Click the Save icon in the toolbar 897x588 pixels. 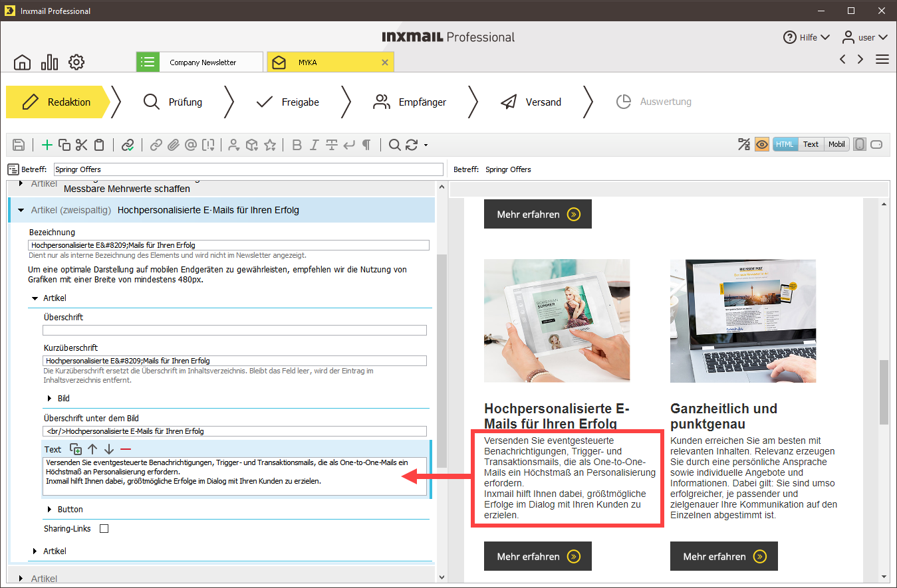[x=19, y=145]
